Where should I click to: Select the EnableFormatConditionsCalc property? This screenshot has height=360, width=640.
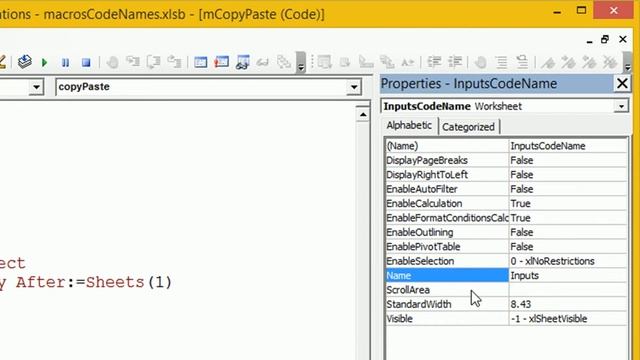(x=447, y=218)
